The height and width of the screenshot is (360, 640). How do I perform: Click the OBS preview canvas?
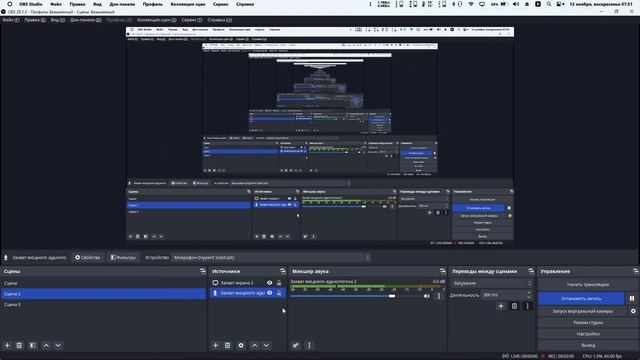(320, 137)
